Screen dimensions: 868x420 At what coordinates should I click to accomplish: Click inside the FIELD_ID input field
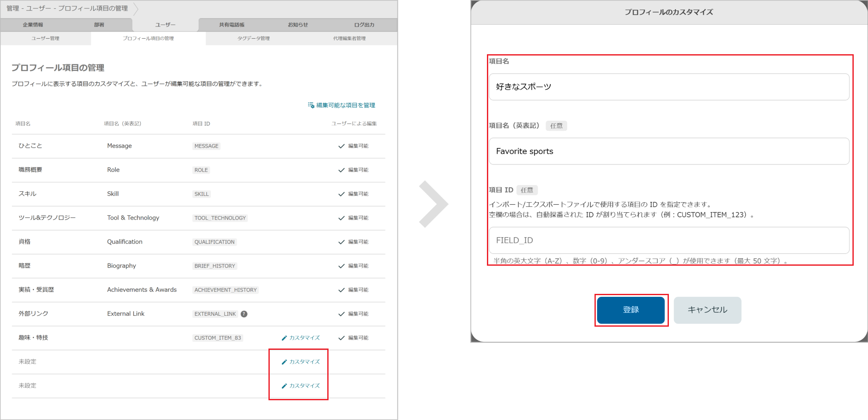pos(669,240)
